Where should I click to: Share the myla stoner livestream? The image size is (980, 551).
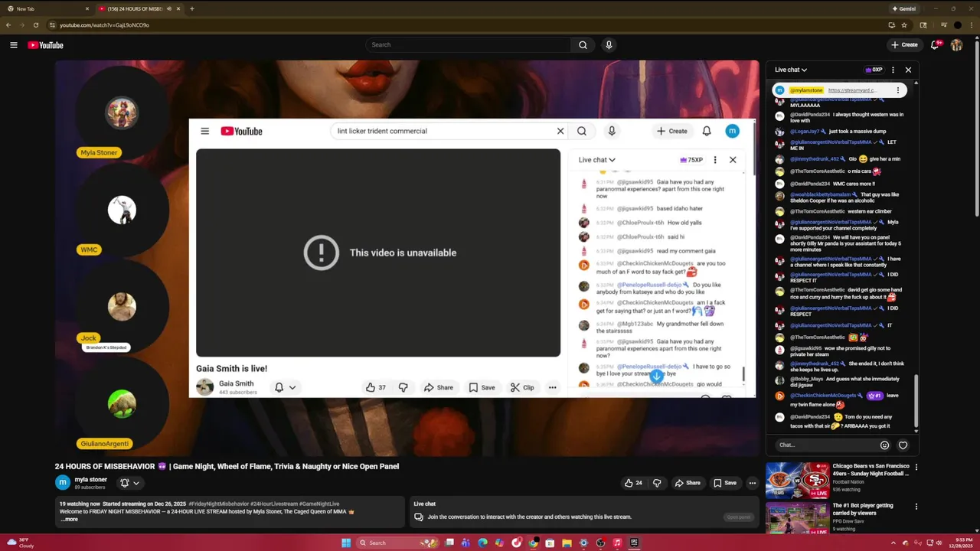coord(688,483)
